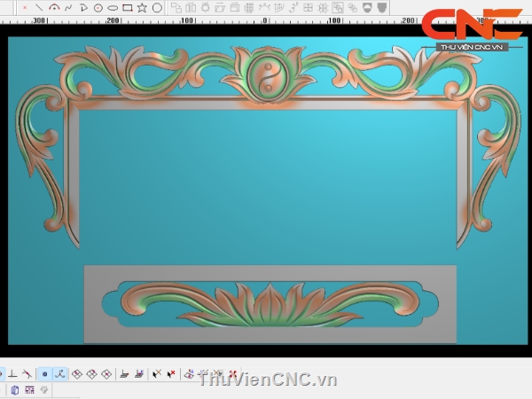
Task: Select the Point tool with red x
Action: (24, 7)
